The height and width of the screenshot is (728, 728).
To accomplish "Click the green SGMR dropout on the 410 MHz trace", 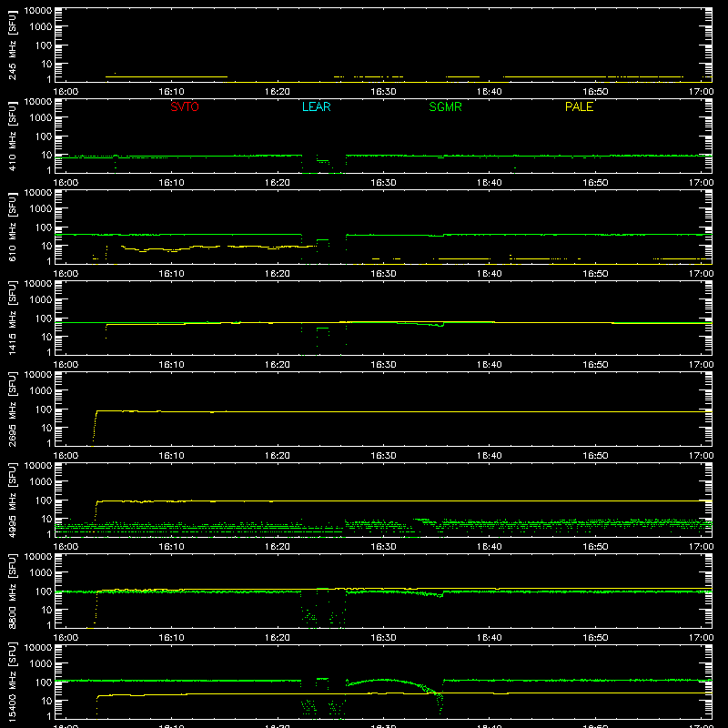I will 324,165.
